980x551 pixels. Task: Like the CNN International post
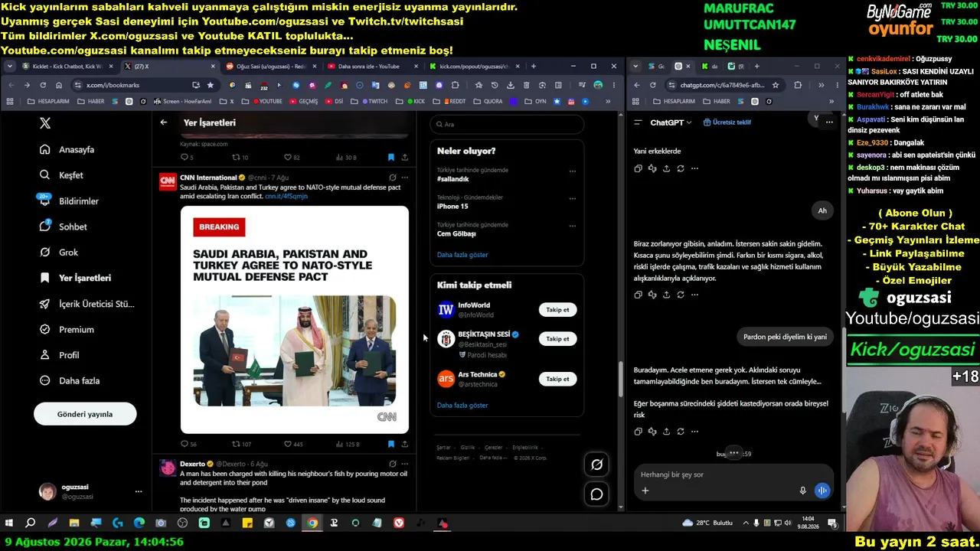tap(293, 444)
